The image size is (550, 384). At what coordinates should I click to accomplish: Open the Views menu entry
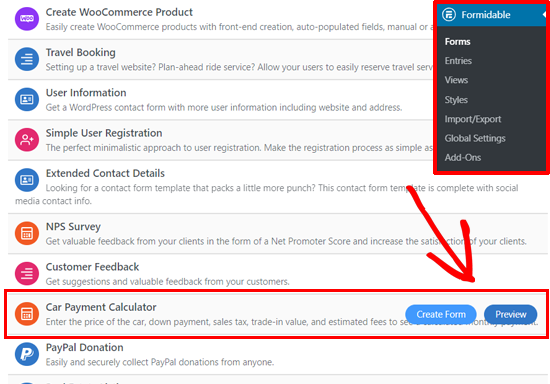point(456,80)
